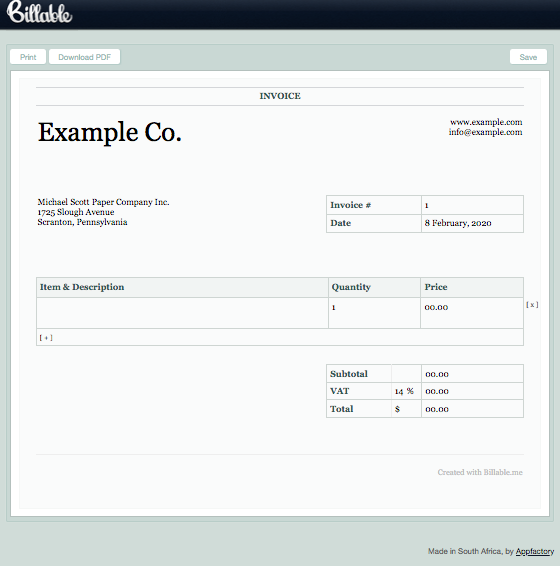Edit the www.example.com website text
The width and height of the screenshot is (560, 566).
coord(486,122)
